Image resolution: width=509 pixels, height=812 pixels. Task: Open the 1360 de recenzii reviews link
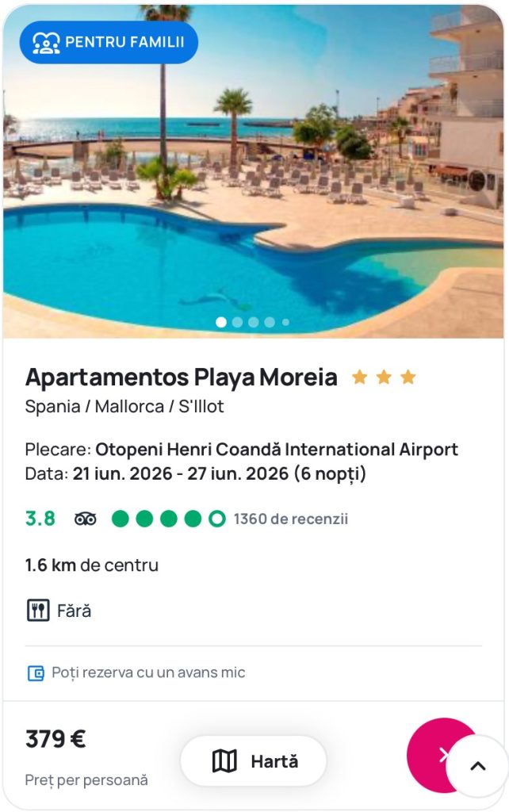coord(290,519)
